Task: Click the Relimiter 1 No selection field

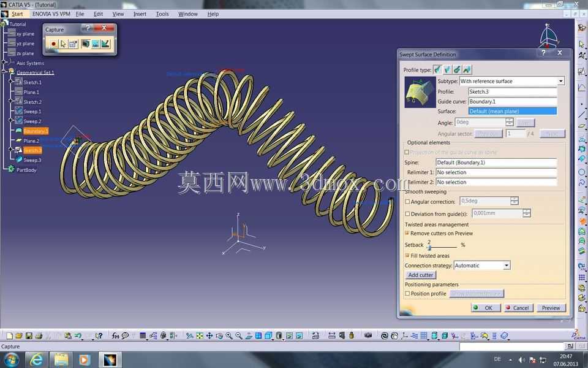Action: pyautogui.click(x=497, y=172)
